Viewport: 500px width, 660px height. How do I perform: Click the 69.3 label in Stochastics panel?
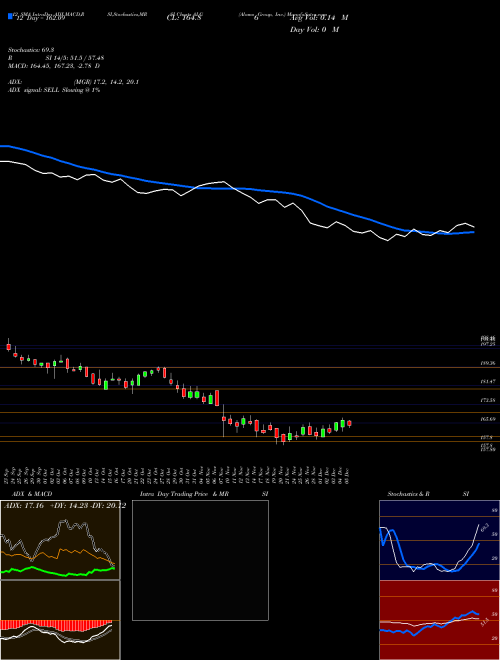pos(484,528)
